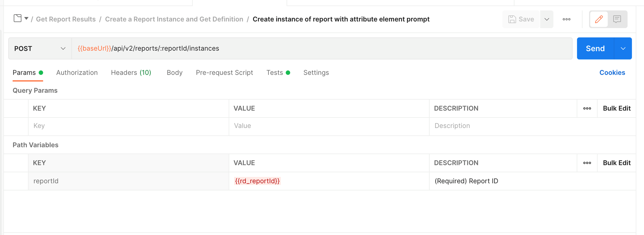Click the {{rd_reportId}} value cell
Viewport: 644px width, 235px height.
(x=257, y=181)
